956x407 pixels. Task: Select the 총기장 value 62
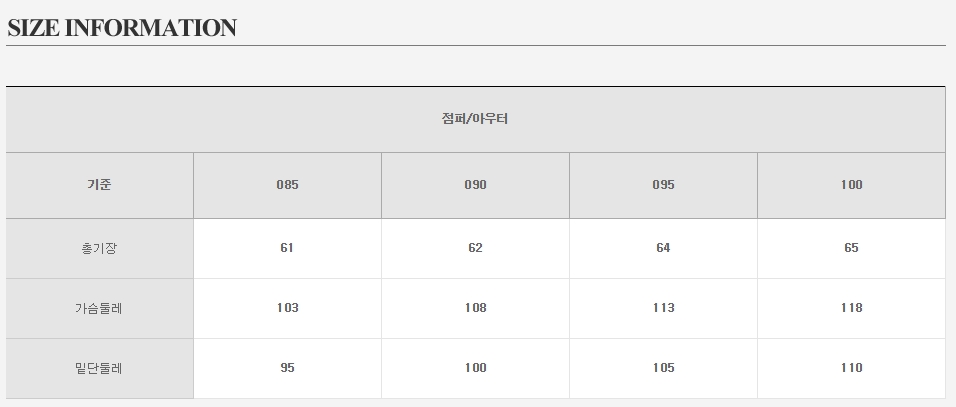tap(475, 248)
